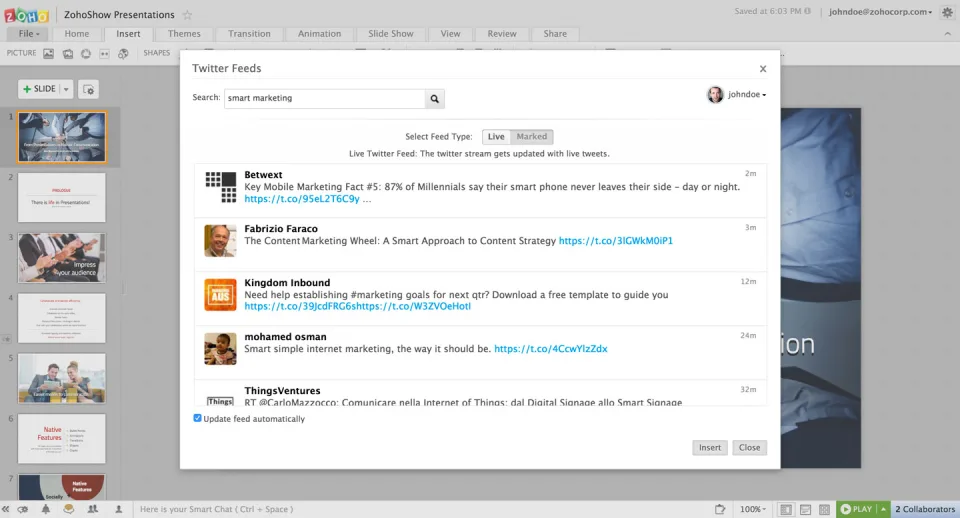The image size is (960, 518).
Task: Open the Review tab
Action: tap(501, 34)
